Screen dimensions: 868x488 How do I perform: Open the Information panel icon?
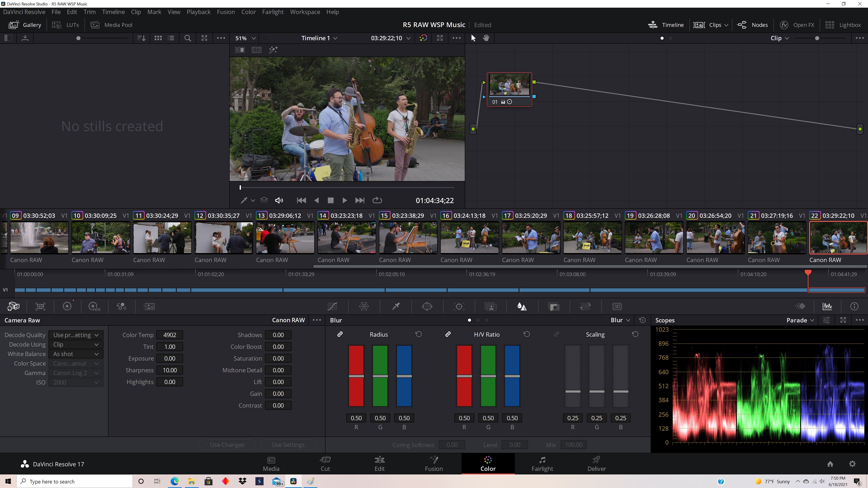click(854, 306)
